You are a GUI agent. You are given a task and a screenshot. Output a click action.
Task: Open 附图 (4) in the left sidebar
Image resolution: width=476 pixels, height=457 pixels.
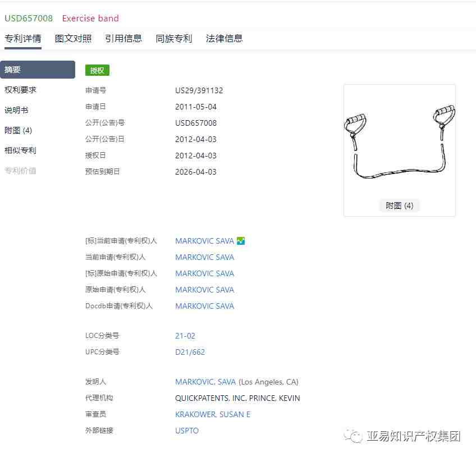pyautogui.click(x=19, y=130)
